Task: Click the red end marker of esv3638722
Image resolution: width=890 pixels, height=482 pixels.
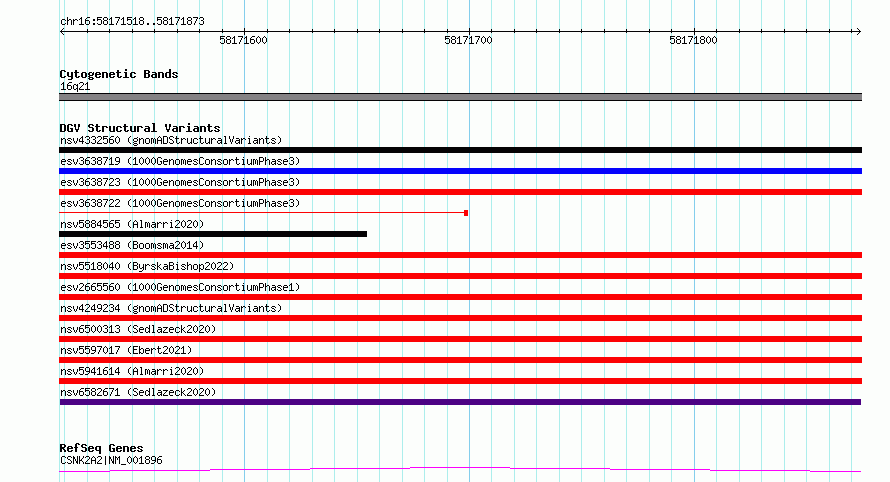Action: [466, 213]
